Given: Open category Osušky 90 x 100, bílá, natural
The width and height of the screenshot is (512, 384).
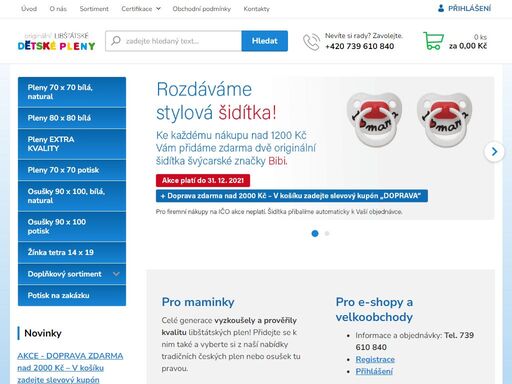Looking at the screenshot, I should (72, 196).
